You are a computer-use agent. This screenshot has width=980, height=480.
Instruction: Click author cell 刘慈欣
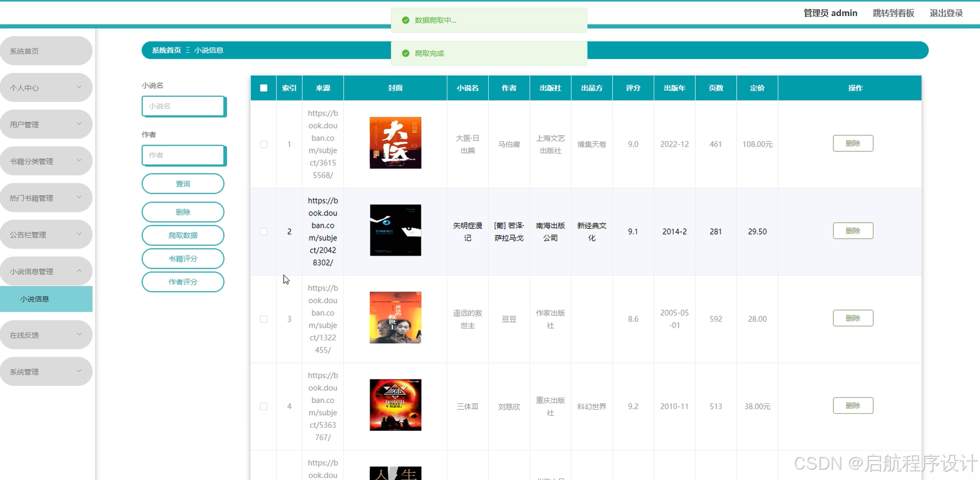coord(509,406)
